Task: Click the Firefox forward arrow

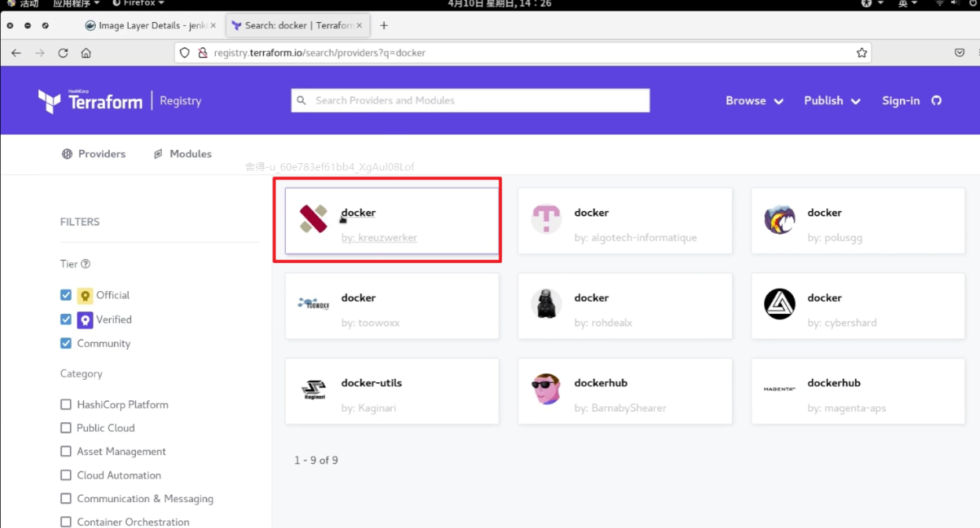Action: pyautogui.click(x=40, y=53)
